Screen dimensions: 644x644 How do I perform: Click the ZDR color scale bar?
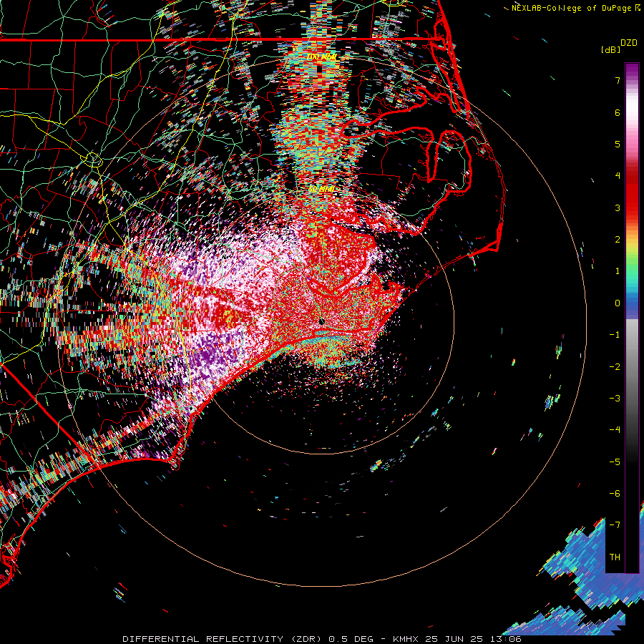tap(632, 318)
